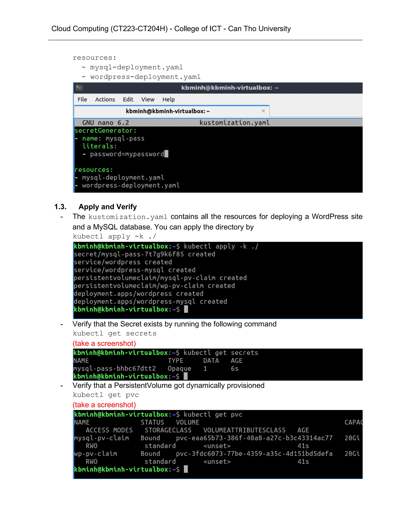This screenshot has height=532, width=411.
Task: Click the secretGenerator line in nano
Action: (105, 130)
